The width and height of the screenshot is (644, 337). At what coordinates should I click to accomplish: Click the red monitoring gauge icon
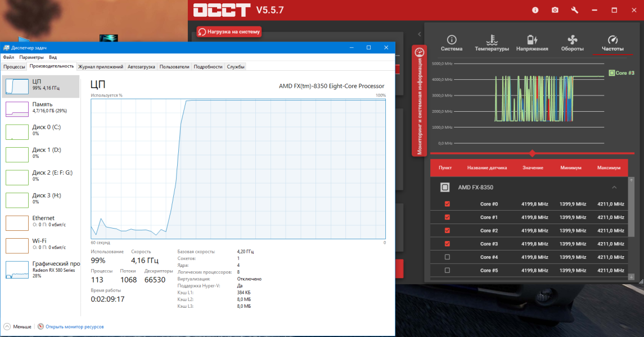(420, 52)
